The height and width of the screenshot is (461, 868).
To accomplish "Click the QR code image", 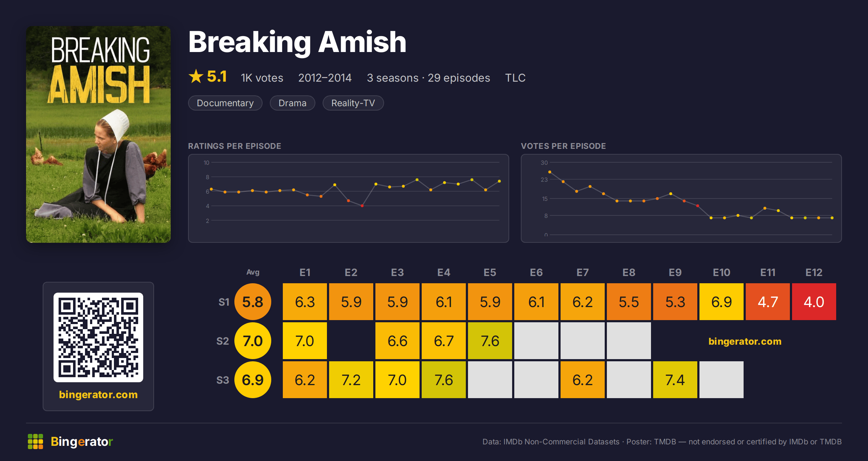I will (98, 337).
